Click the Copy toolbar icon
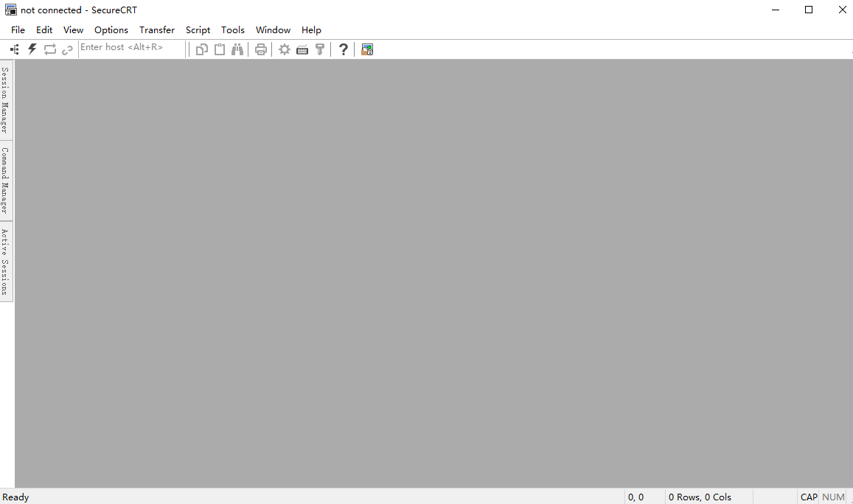Image resolution: width=853 pixels, height=504 pixels. tap(202, 49)
